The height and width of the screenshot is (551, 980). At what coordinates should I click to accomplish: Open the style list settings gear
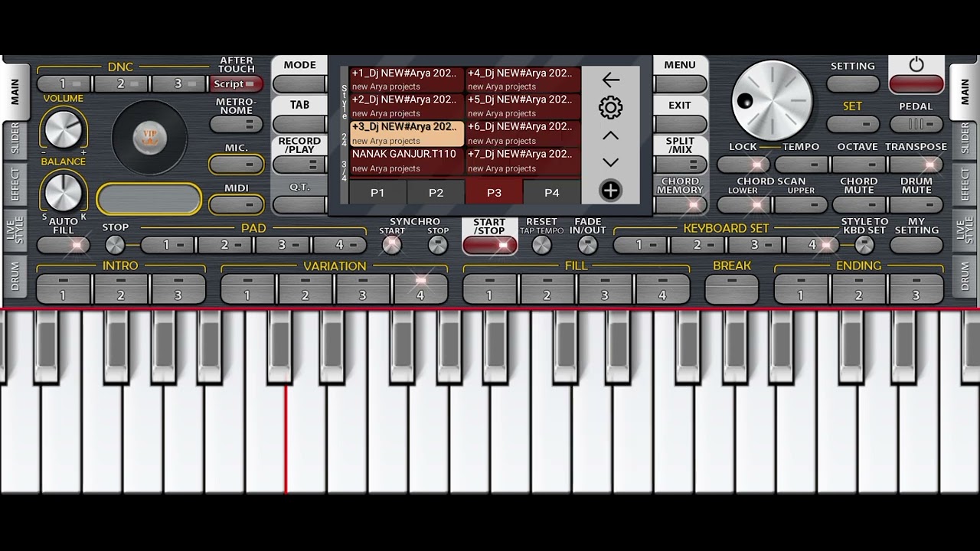click(x=610, y=107)
